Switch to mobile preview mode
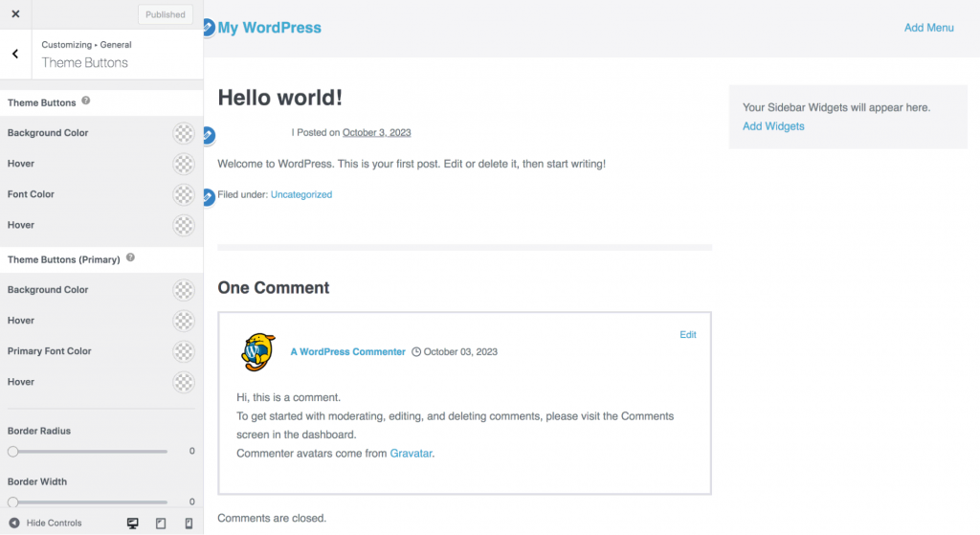 tap(189, 524)
